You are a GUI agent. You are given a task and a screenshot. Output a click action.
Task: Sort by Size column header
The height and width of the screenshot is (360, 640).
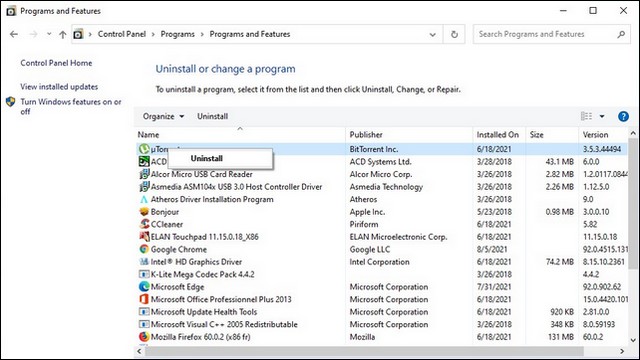pos(552,135)
